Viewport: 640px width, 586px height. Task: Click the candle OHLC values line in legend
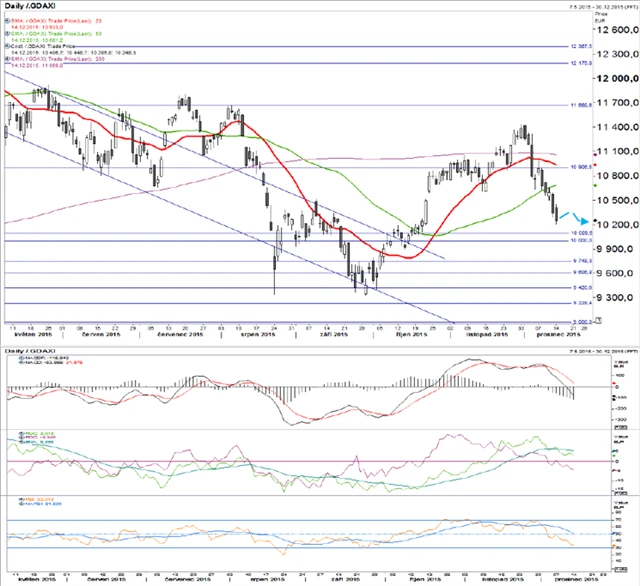(73, 53)
